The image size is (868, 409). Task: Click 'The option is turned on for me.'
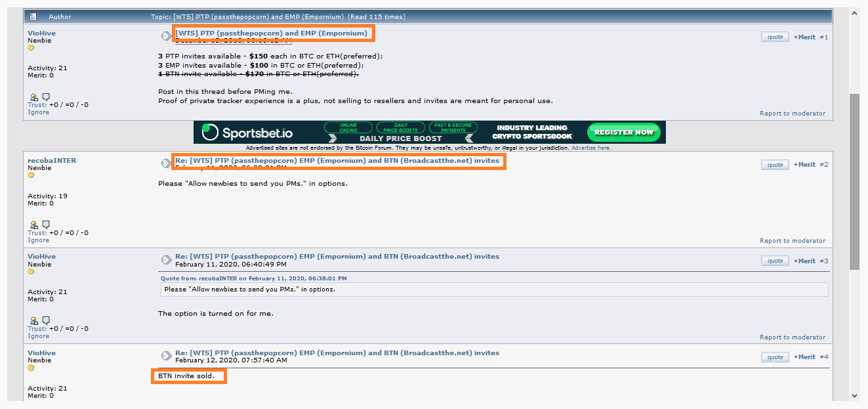(x=215, y=314)
